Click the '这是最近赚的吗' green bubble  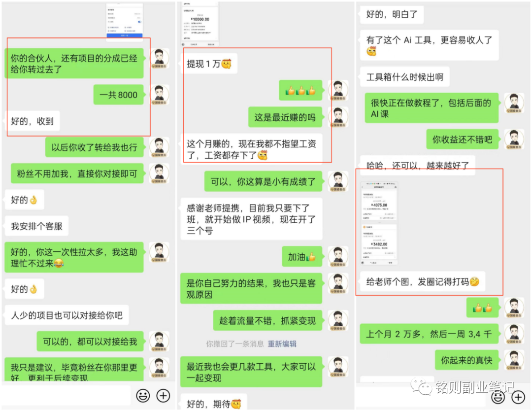click(284, 117)
